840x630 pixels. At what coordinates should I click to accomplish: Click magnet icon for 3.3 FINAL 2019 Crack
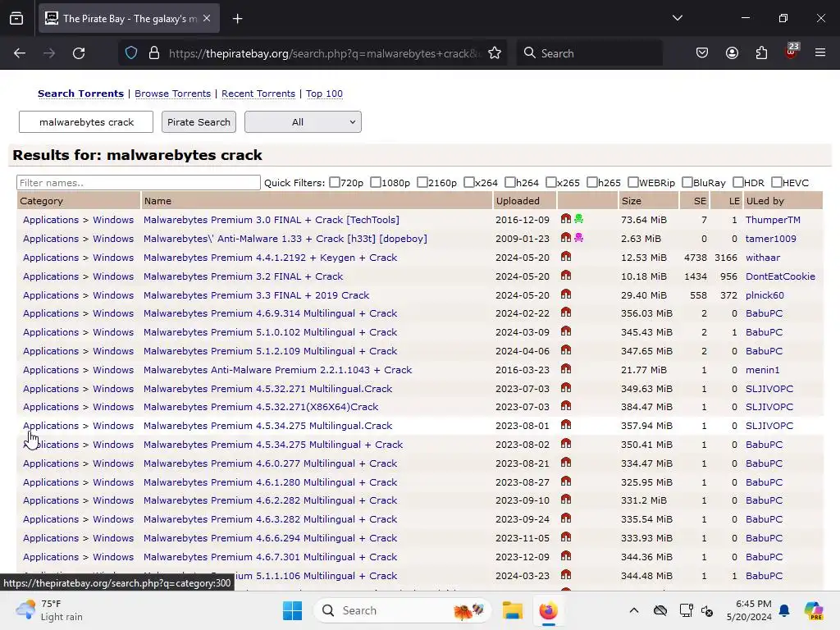click(566, 294)
